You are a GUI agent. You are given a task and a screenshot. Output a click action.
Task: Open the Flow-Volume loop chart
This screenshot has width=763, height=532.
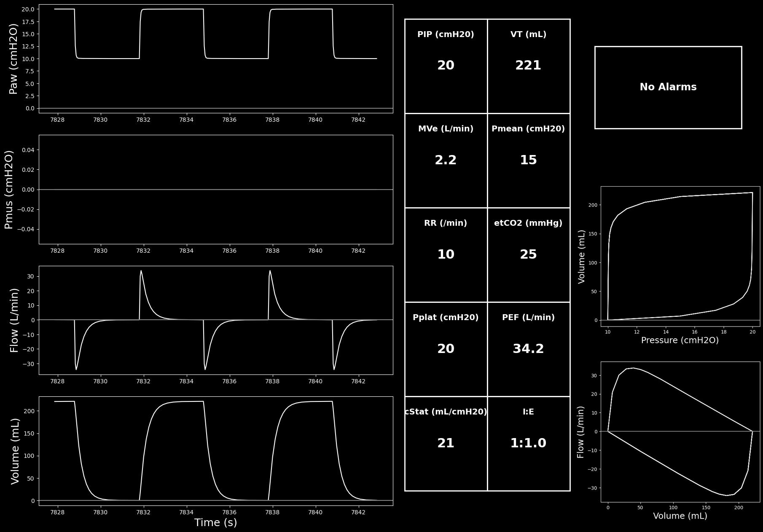click(680, 432)
